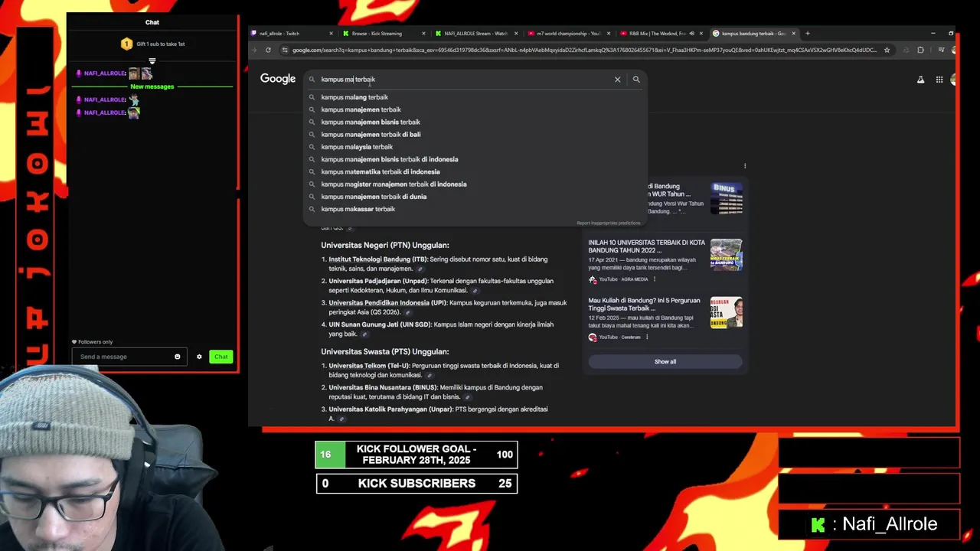Click source link after Institut Teknologi Bandung entry
Screen dimensions: 980x551
tap(419, 269)
